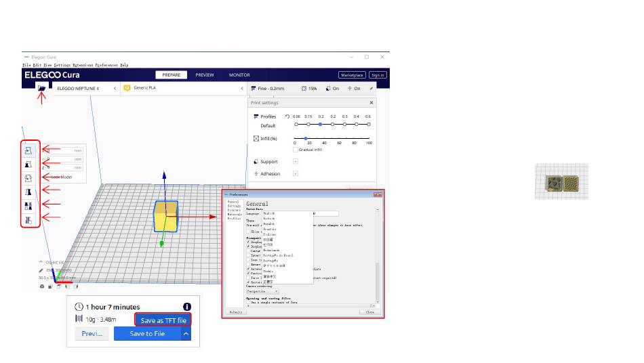Select the Rotate tool in left toolbar
This screenshot has width=644, height=363.
coord(28,178)
